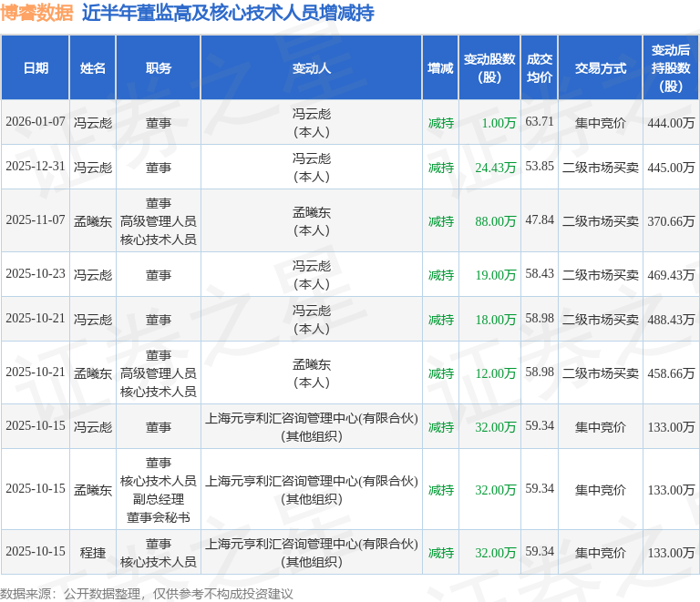Click the 2025-12-31 date cell

[x=36, y=167]
